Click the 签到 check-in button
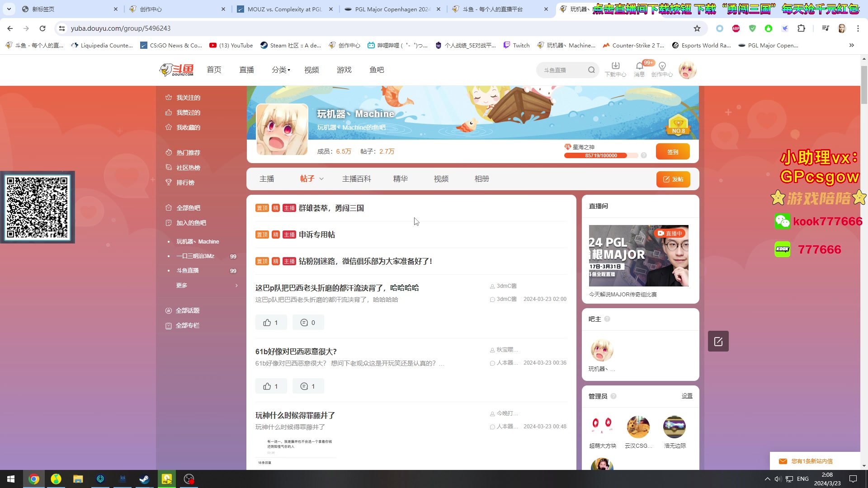 point(673,152)
